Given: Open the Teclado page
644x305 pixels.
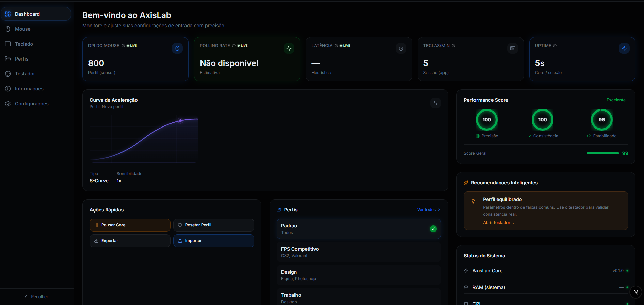Looking at the screenshot, I should pyautogui.click(x=36, y=44).
